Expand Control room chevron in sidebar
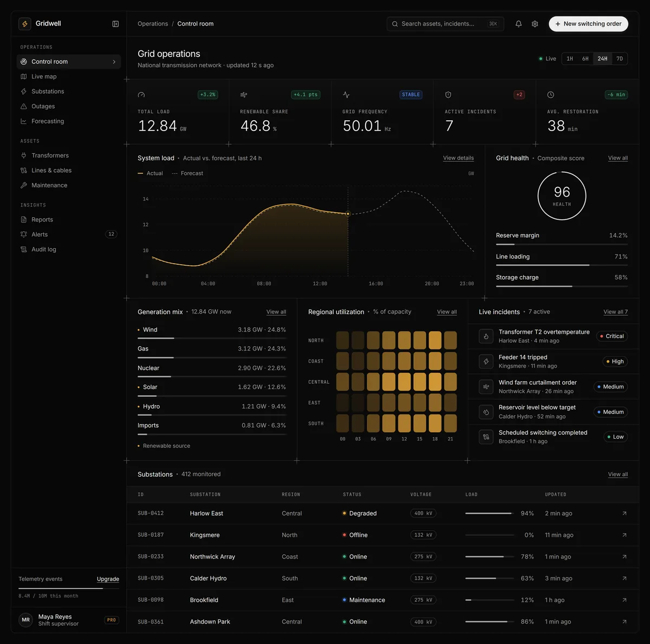Image resolution: width=650 pixels, height=644 pixels. point(114,62)
